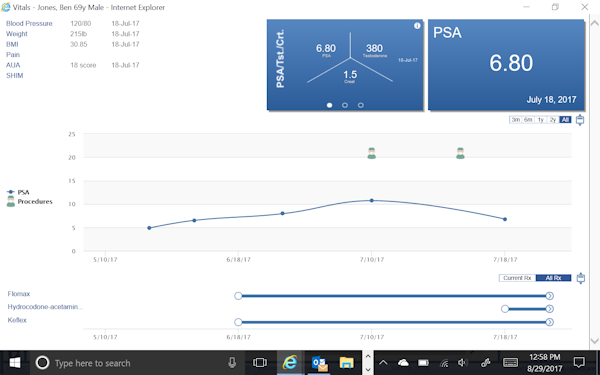Select the second carousel dot on card
Image resolution: width=600 pixels, height=375 pixels.
click(345, 105)
